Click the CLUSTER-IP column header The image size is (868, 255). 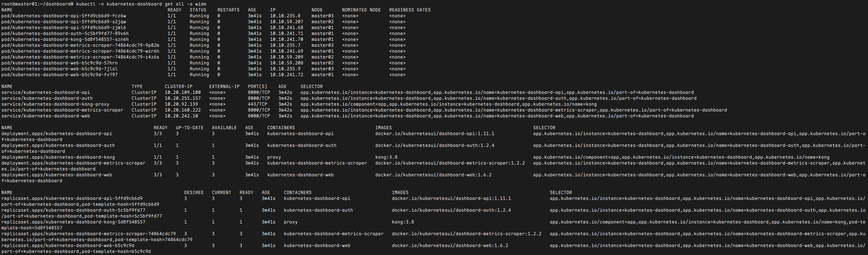pos(179,87)
